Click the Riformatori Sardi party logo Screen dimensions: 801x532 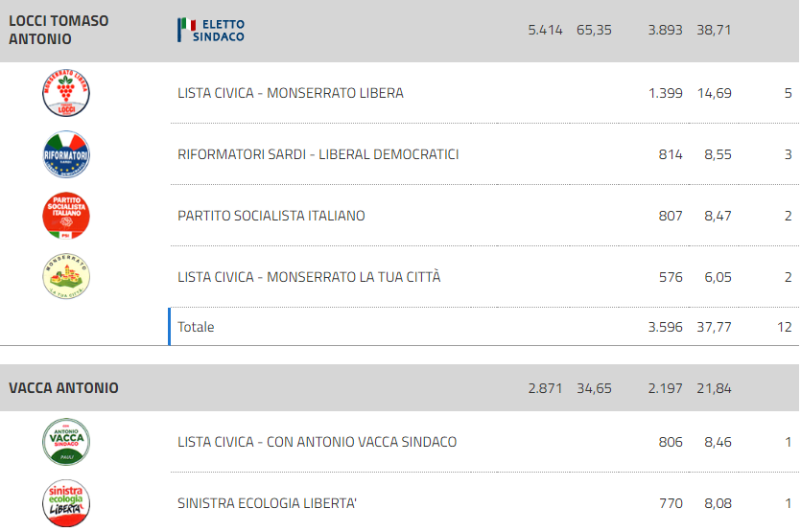(x=66, y=154)
